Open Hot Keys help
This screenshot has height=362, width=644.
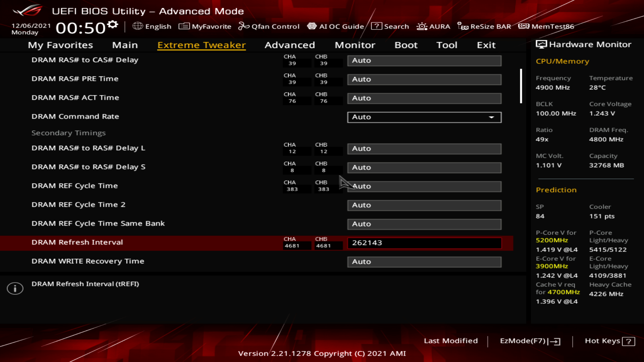point(609,341)
